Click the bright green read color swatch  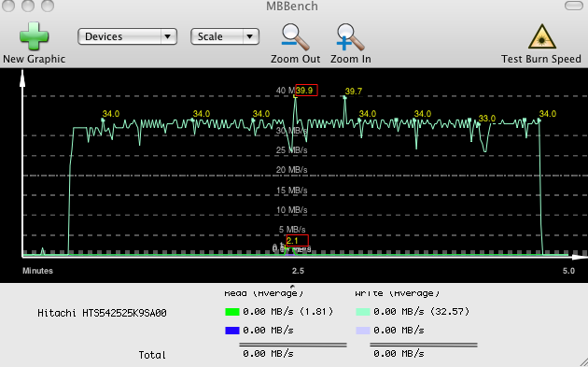(232, 312)
